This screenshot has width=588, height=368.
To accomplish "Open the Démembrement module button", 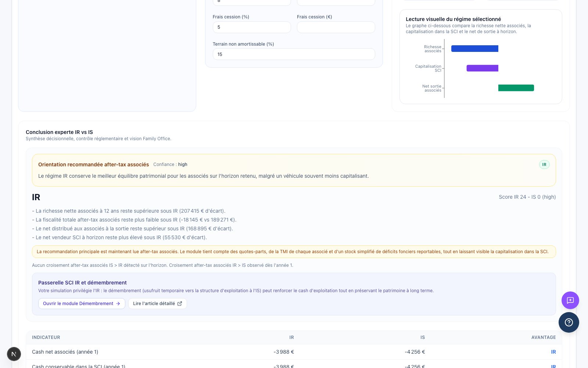I will click(82, 304).
